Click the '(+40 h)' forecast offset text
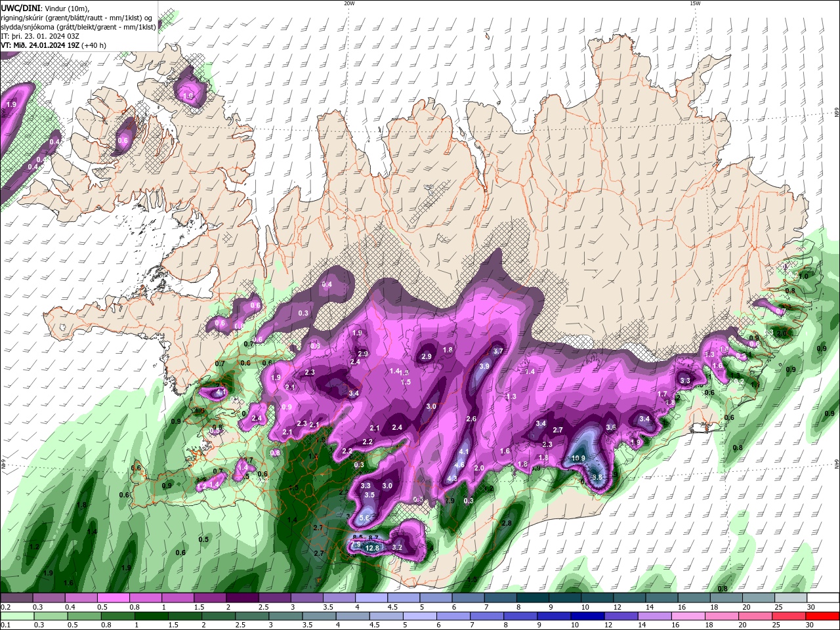This screenshot has width=840, height=630. point(94,45)
